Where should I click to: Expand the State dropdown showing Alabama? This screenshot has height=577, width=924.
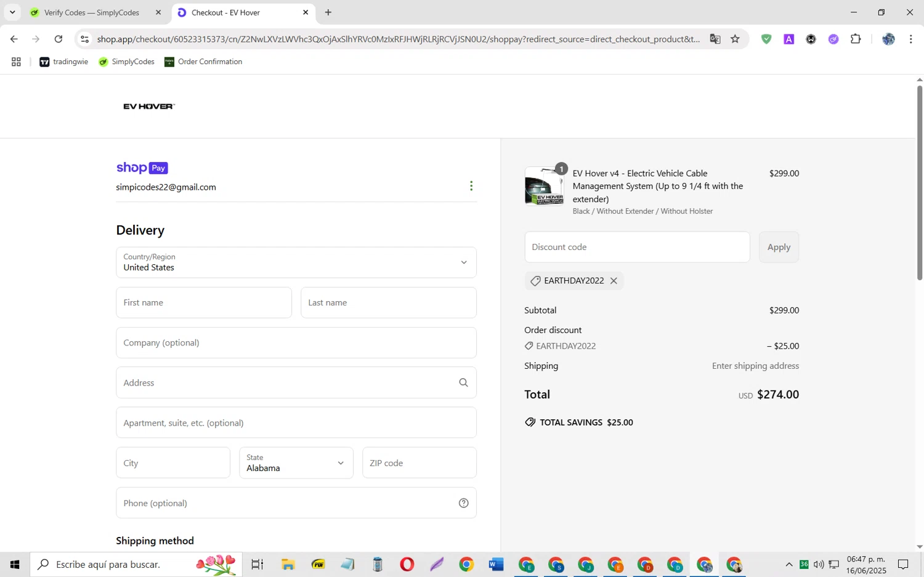296,462
